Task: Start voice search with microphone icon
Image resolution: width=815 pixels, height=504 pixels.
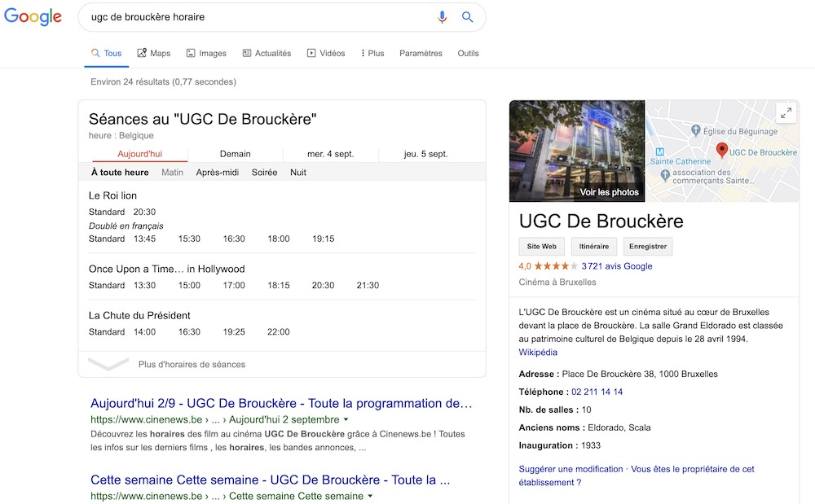Action: 442,17
